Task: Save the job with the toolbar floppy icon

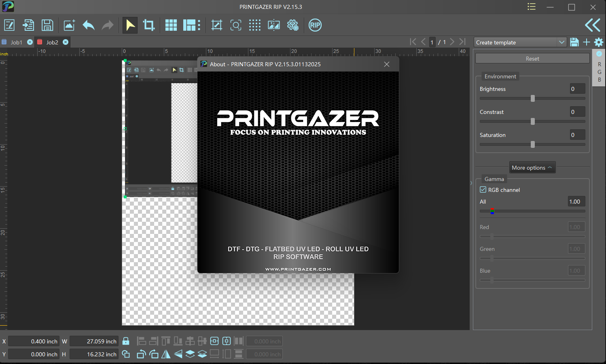Action: coord(47,25)
